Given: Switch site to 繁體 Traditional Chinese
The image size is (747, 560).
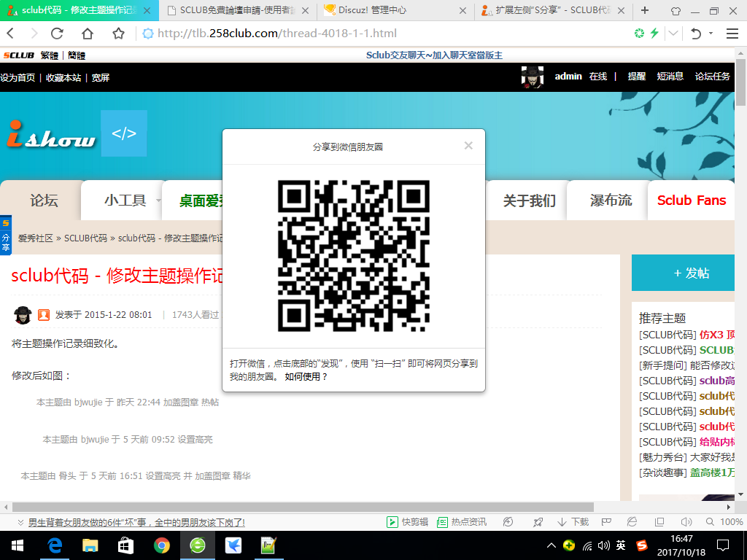Looking at the screenshot, I should coord(50,55).
